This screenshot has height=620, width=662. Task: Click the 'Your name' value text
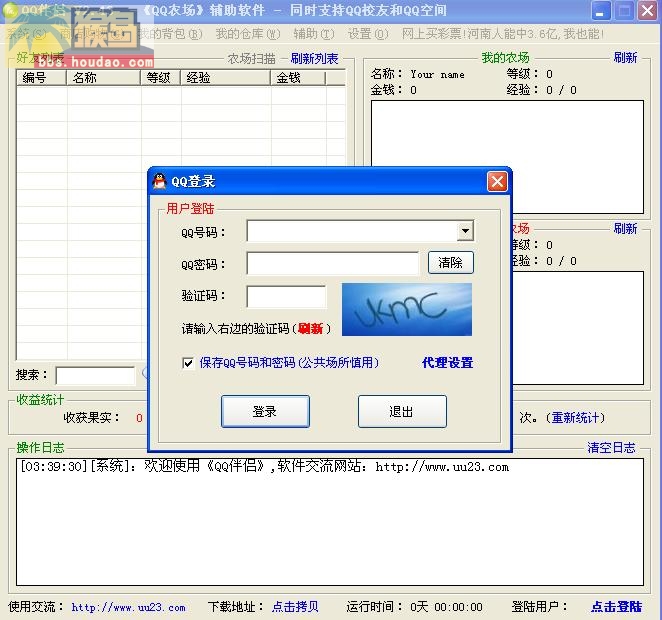click(437, 74)
